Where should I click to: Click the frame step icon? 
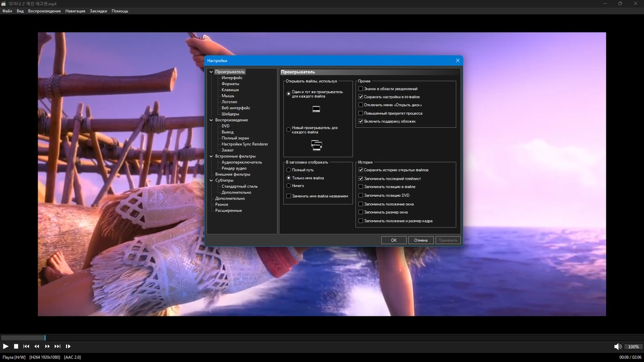[x=68, y=346]
